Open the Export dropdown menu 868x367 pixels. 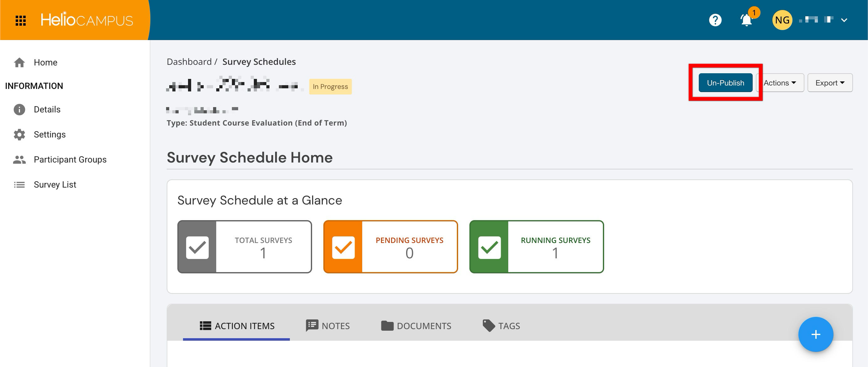click(830, 83)
